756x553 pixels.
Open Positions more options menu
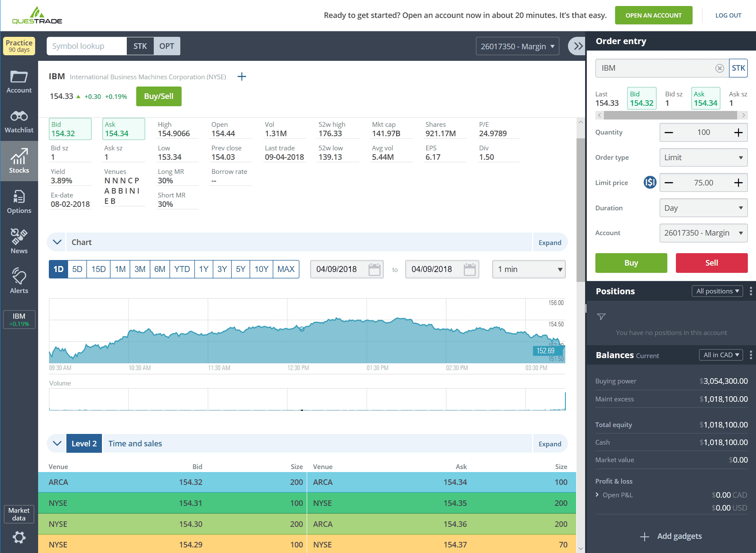pos(751,291)
